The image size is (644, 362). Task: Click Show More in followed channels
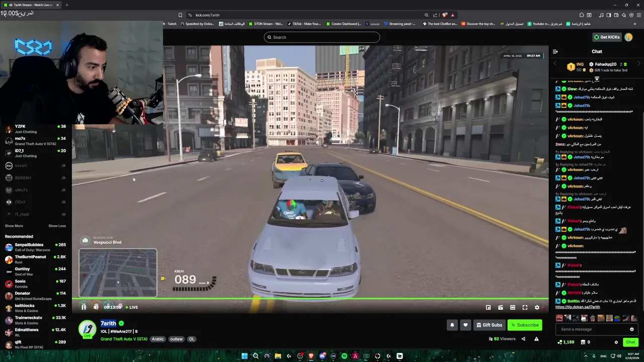coord(14,226)
